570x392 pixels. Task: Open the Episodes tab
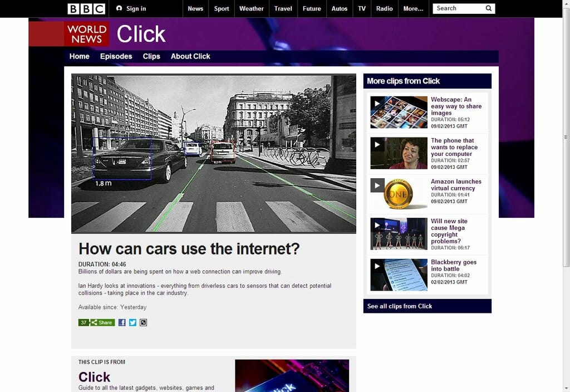coord(116,56)
